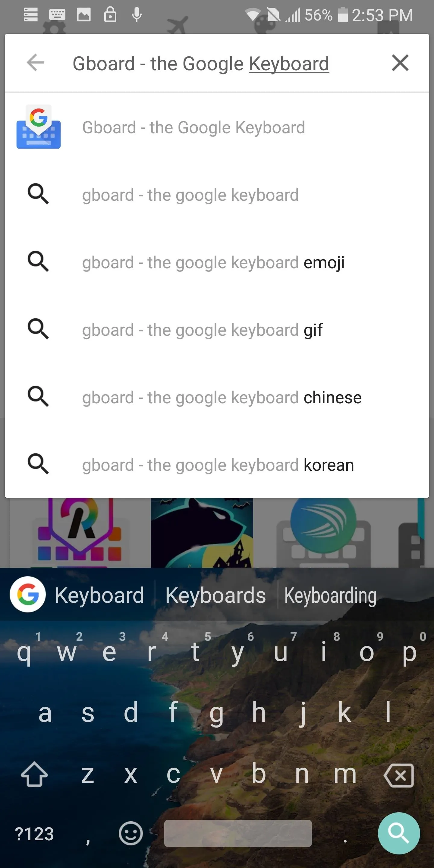Choose the "keyboard chinese" search suggestion
This screenshot has height=868, width=434.
(217, 398)
